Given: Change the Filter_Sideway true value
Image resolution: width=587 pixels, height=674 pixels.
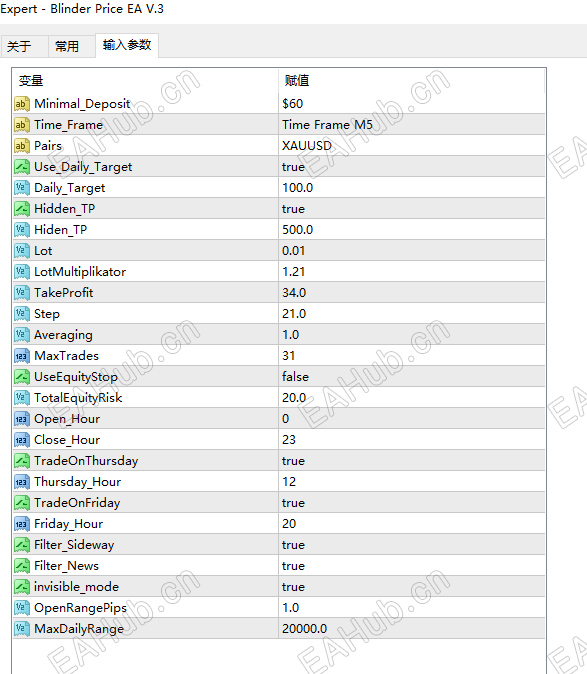Looking at the screenshot, I should pos(412,545).
